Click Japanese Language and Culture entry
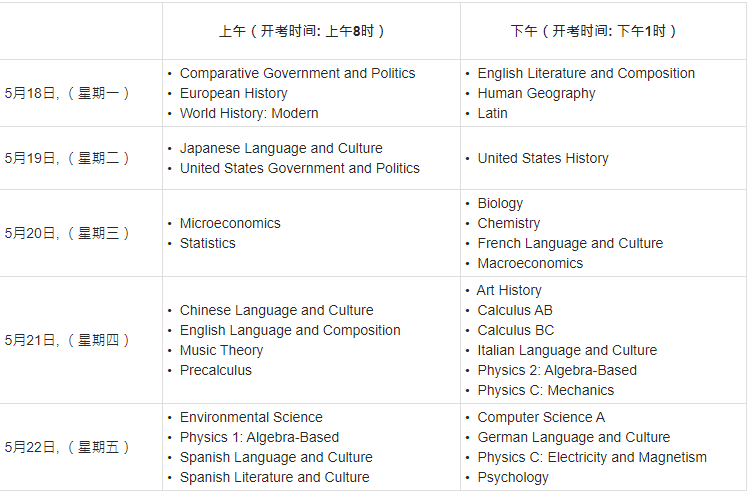This screenshot has height=493, width=748. point(281,148)
